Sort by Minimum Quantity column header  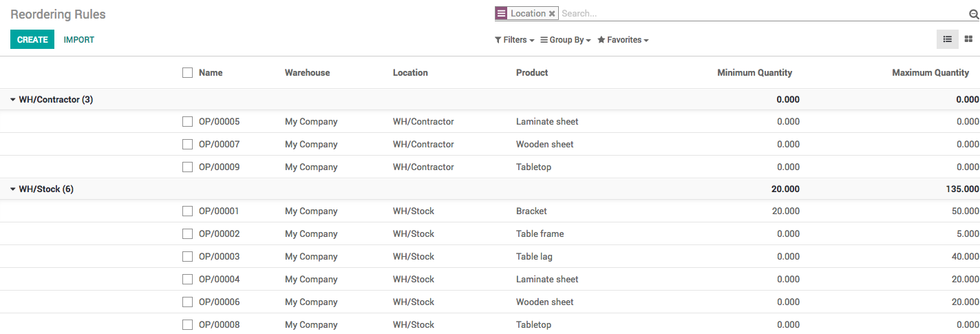click(754, 72)
